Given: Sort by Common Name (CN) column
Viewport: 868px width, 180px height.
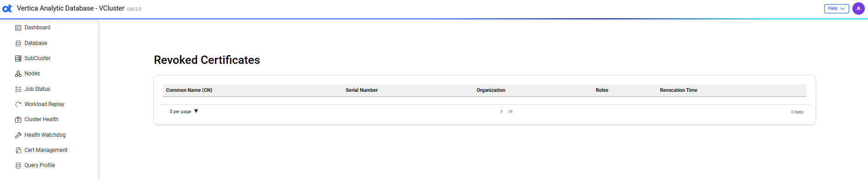Looking at the screenshot, I should (189, 90).
